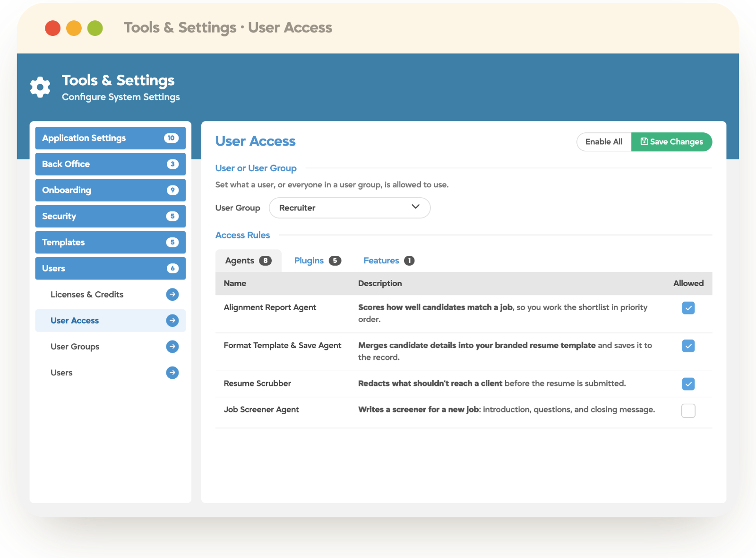Viewport: 756px width, 558px height.
Task: Click the User Access page heading
Action: [x=255, y=141]
